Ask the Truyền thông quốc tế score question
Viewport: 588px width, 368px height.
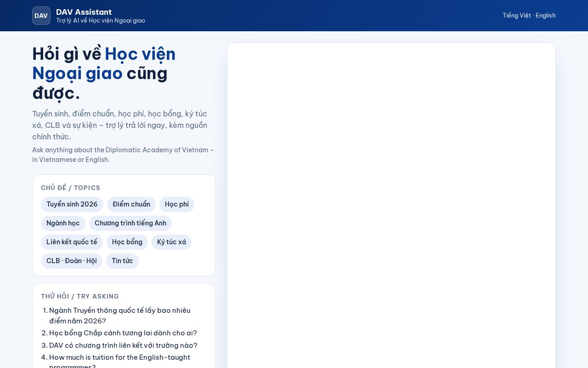119,316
